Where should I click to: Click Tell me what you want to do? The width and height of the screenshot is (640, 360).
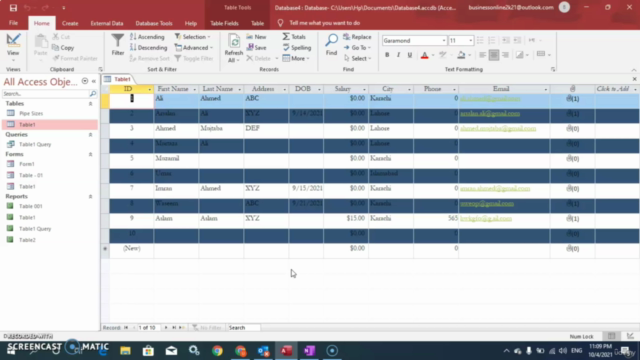pyautogui.click(x=324, y=23)
